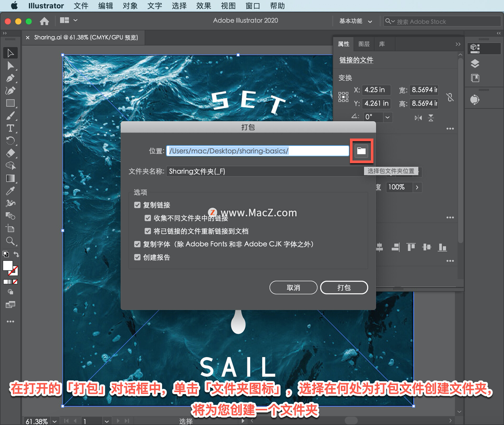Close the Sharing.ai document tab
Screen dimensions: 504x425
pos(28,38)
